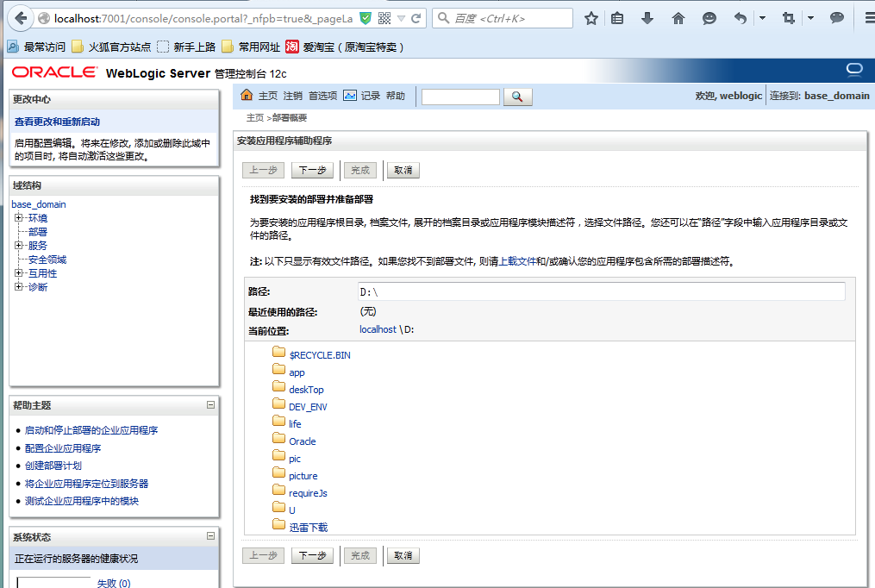875x588 pixels.
Task: Click the 失败 (0) status link
Action: (114, 583)
